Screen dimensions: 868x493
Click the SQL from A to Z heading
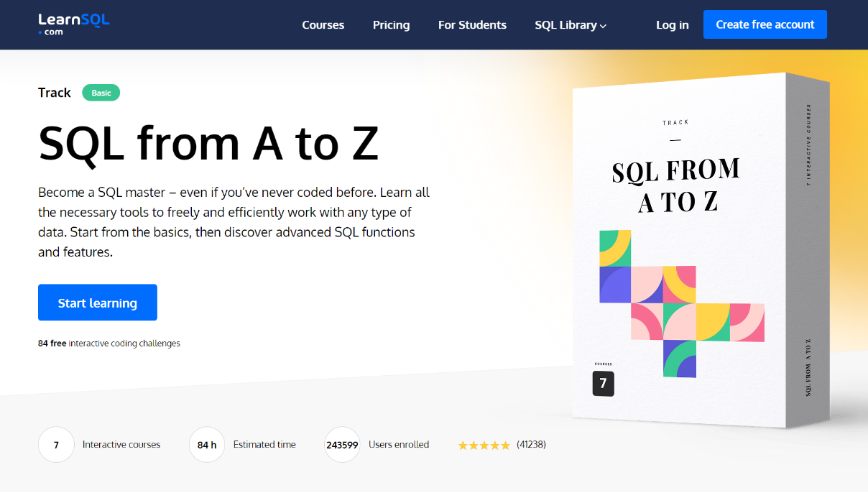coord(208,142)
